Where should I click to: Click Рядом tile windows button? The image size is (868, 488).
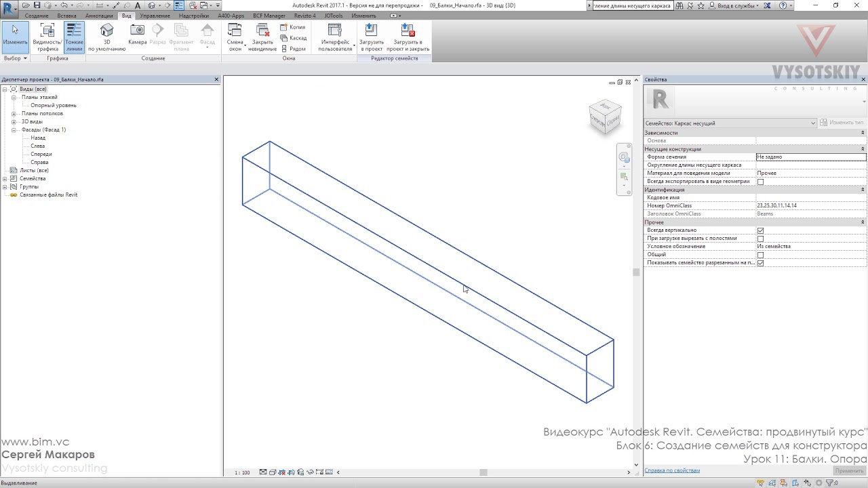click(293, 49)
